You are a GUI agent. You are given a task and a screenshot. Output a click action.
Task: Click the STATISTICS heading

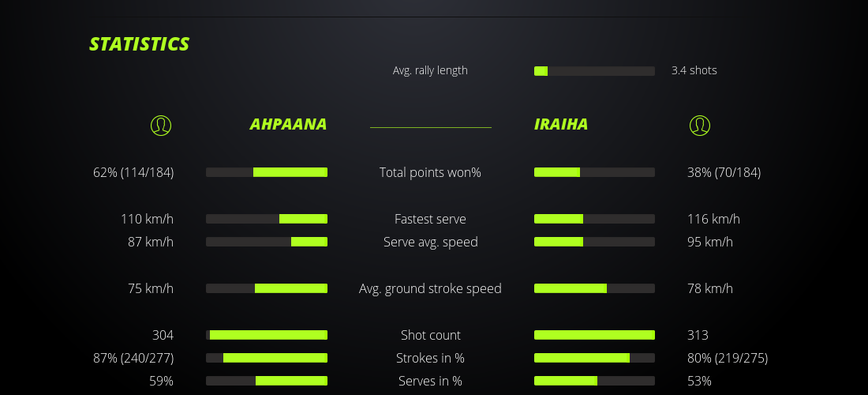pos(140,44)
